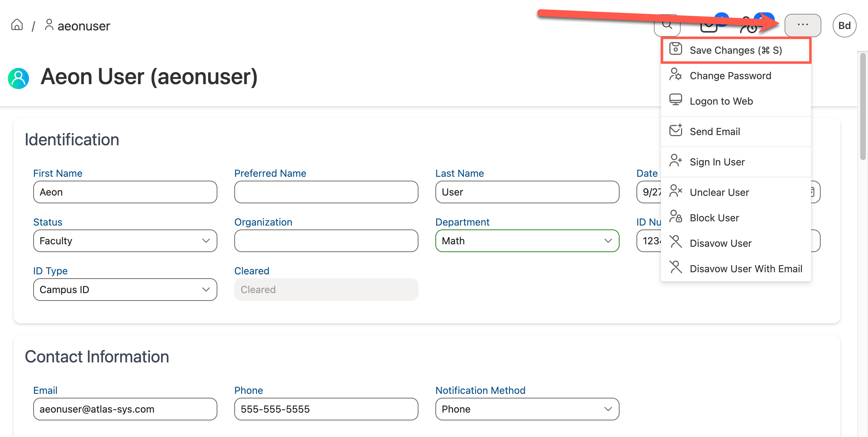Select Save Changes menu item
The width and height of the screenshot is (868, 437).
pos(735,50)
